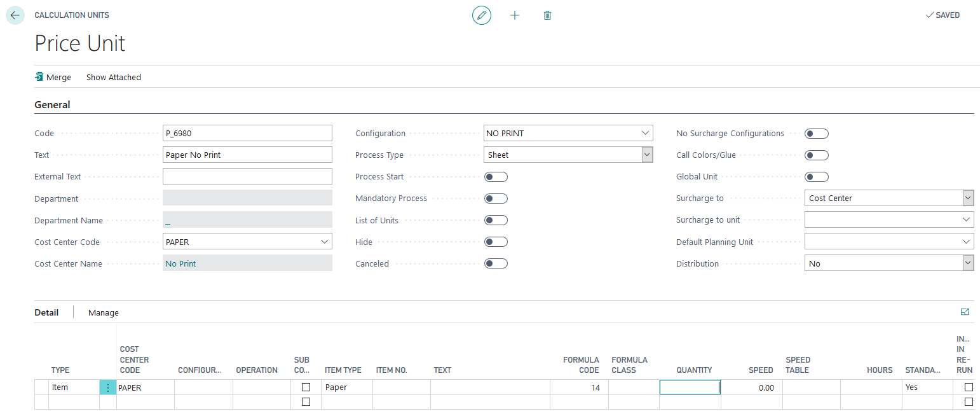Screen dimensions: 980x411
Task: Go back using the arrow button
Action: 15,15
